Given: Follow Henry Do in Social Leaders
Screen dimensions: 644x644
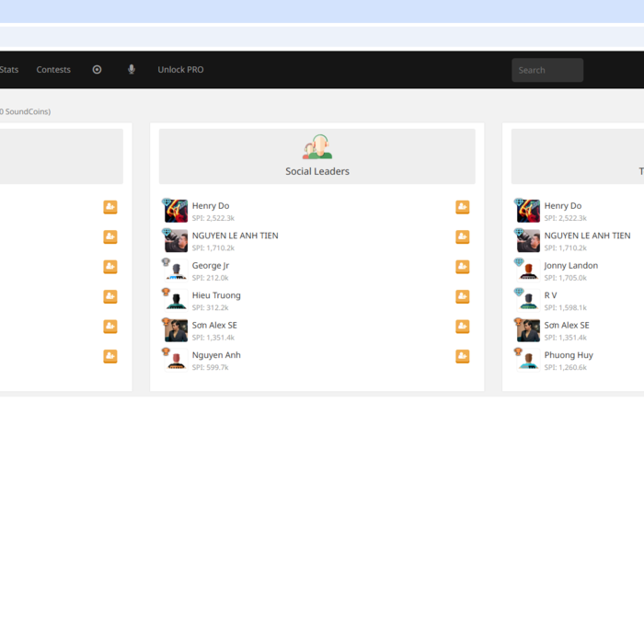Looking at the screenshot, I should point(463,207).
